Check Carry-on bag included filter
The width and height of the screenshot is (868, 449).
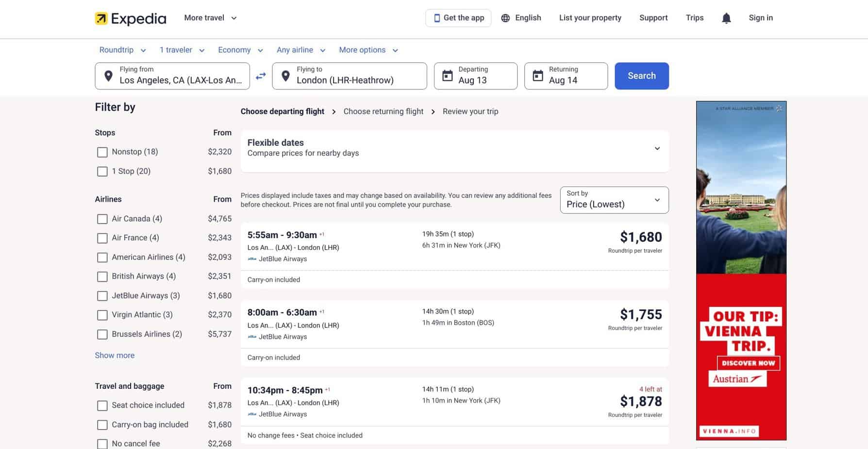pos(102,425)
